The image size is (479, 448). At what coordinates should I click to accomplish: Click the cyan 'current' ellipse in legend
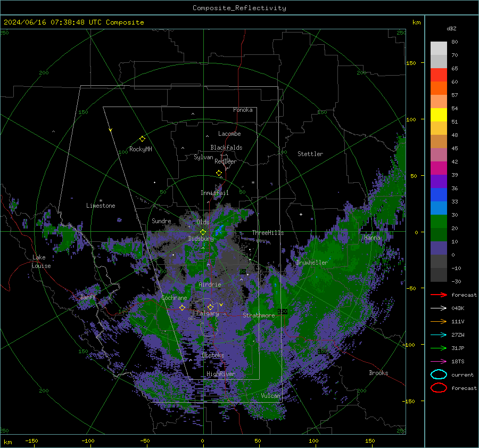[x=439, y=374]
